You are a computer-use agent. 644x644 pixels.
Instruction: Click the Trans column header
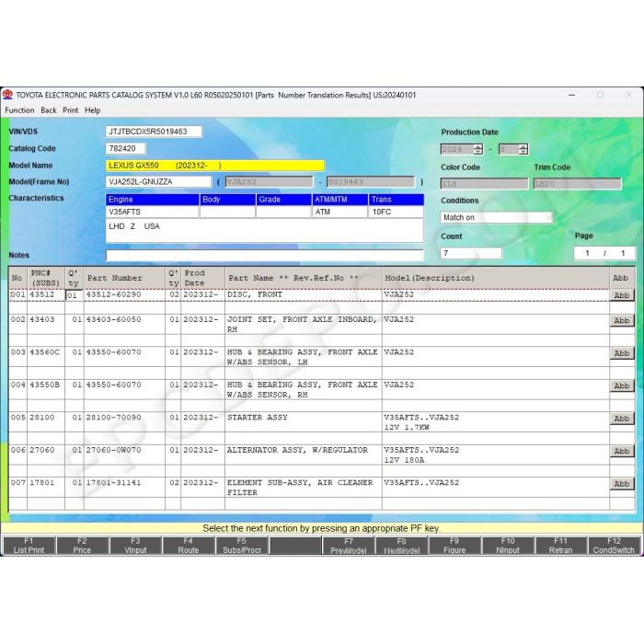pyautogui.click(x=397, y=200)
